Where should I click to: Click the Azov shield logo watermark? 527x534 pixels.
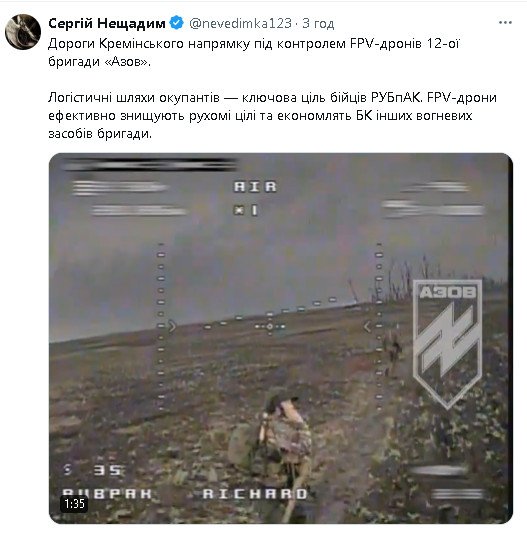447,344
